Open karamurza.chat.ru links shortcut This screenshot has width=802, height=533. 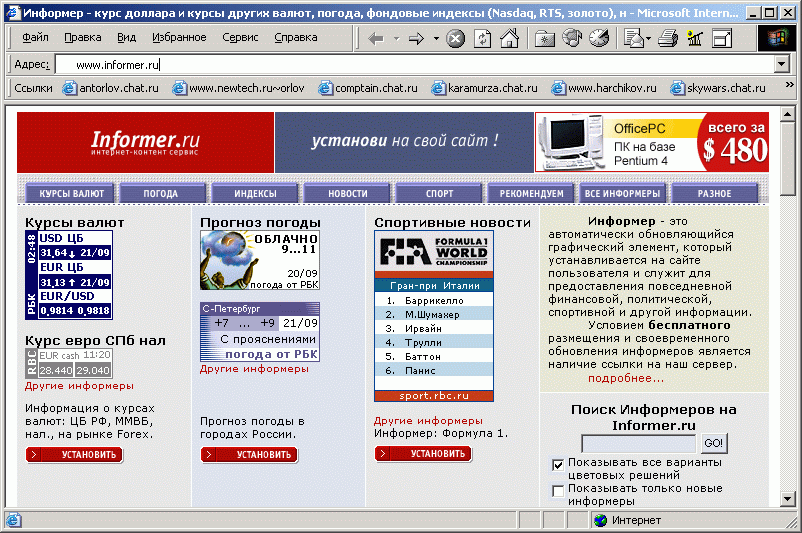[484, 88]
